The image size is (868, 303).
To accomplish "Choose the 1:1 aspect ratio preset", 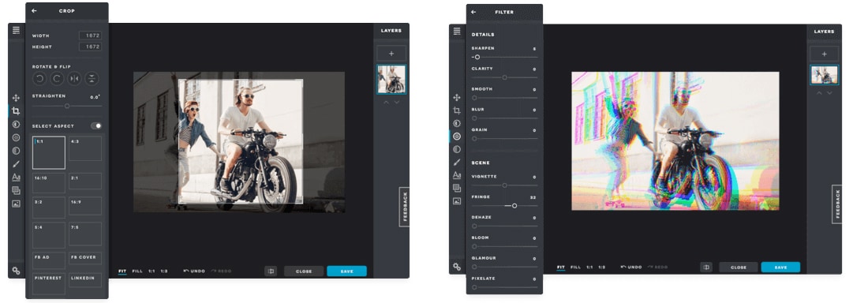I will pyautogui.click(x=49, y=152).
